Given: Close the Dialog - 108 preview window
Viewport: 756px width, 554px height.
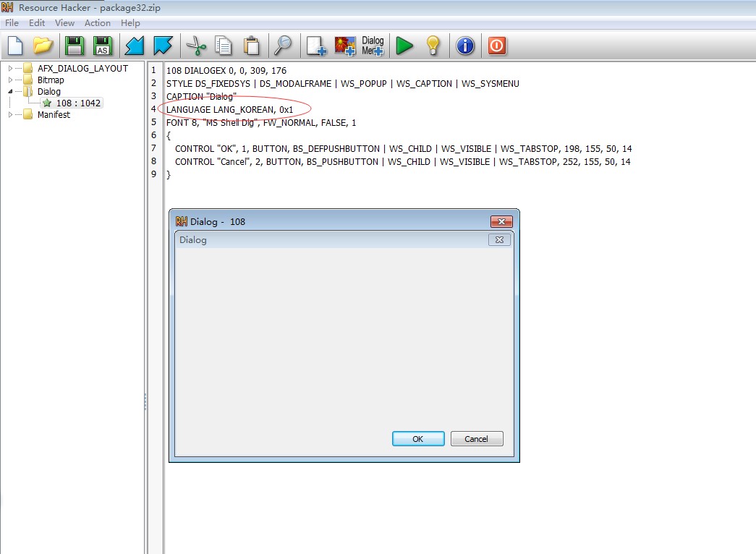Looking at the screenshot, I should point(501,221).
